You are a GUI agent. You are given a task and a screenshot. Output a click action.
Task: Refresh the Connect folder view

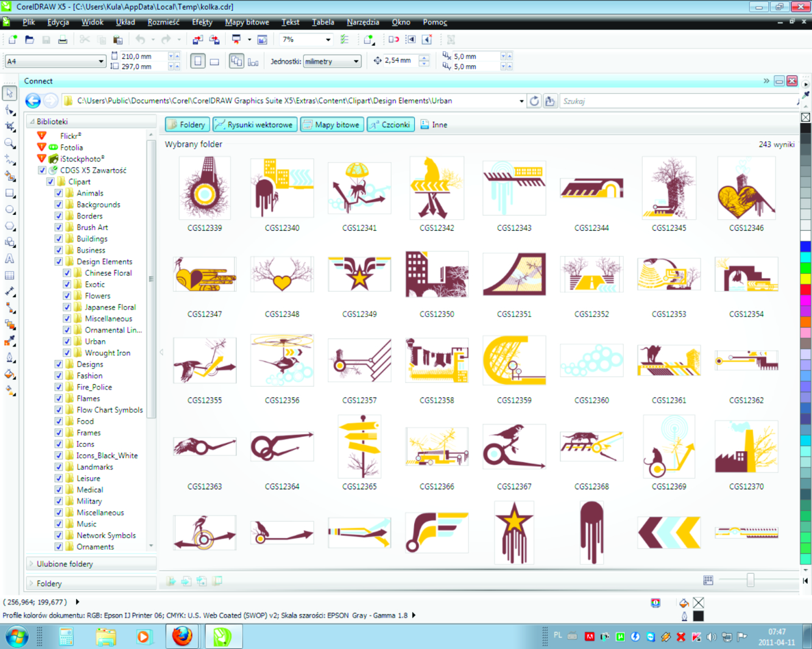click(x=534, y=101)
